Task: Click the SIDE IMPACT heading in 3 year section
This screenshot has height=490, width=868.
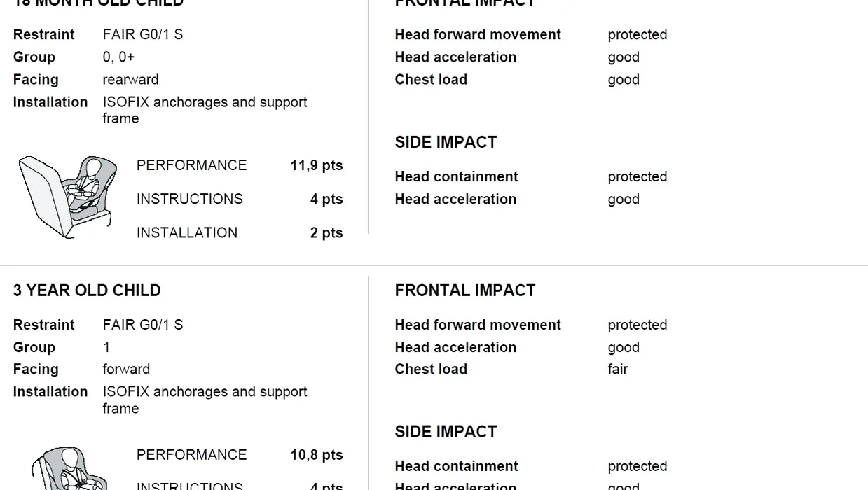Action: (446, 432)
